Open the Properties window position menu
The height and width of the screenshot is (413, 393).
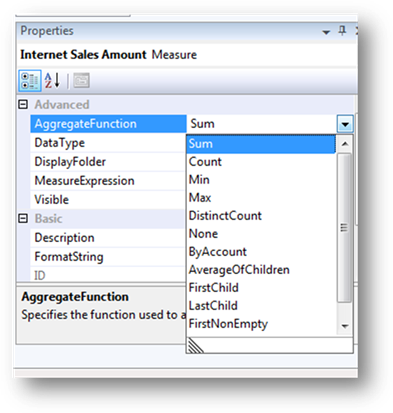tap(326, 32)
